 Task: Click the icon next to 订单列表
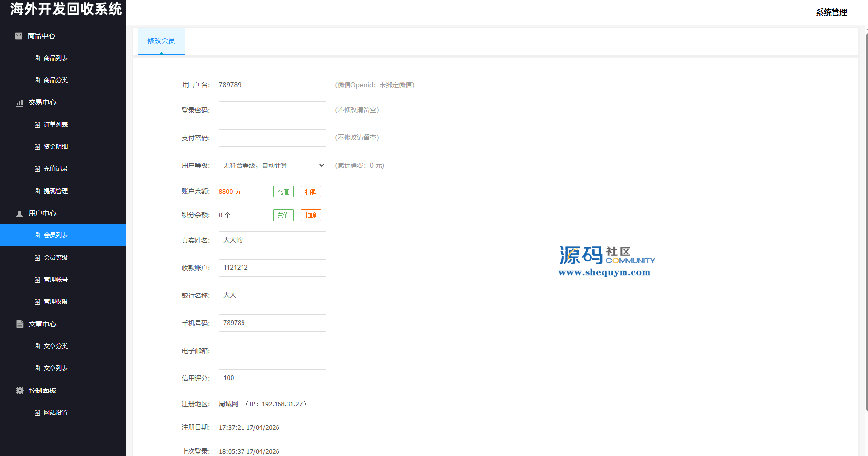(x=37, y=125)
